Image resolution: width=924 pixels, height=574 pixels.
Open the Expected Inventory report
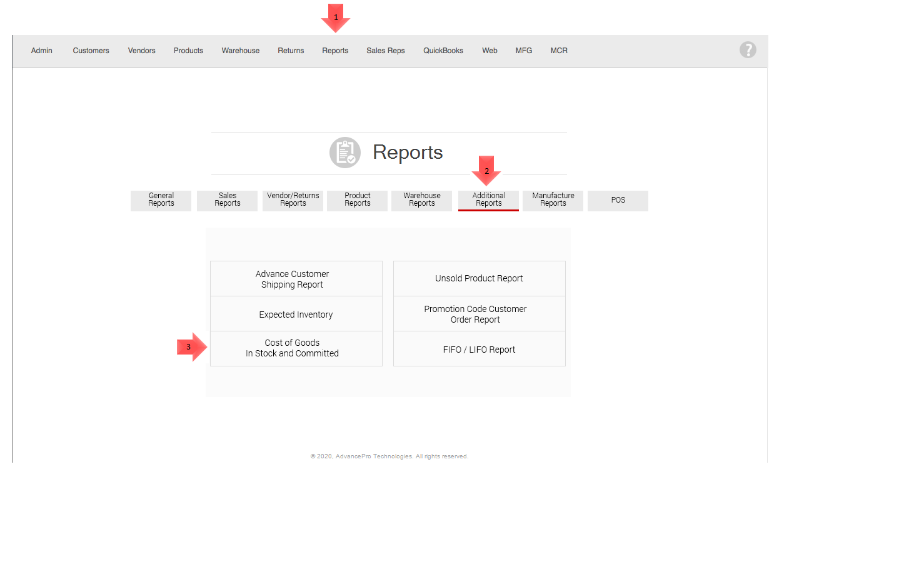click(x=296, y=315)
